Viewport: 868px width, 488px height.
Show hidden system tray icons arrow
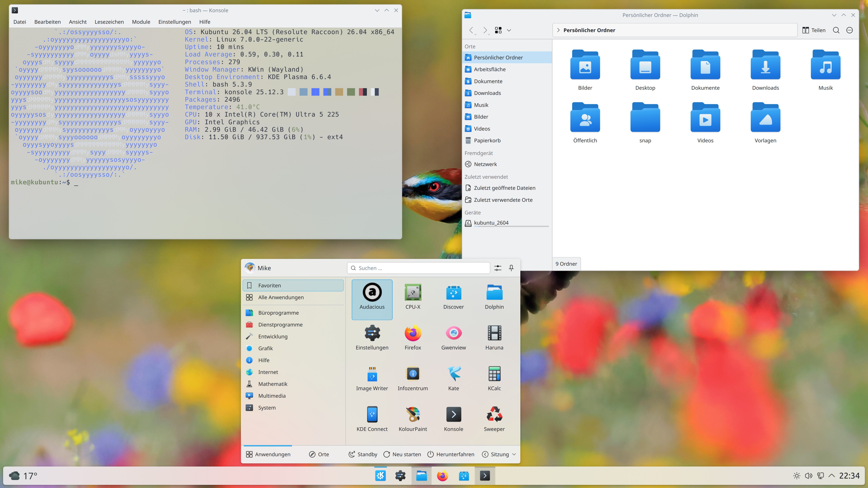coord(832,476)
